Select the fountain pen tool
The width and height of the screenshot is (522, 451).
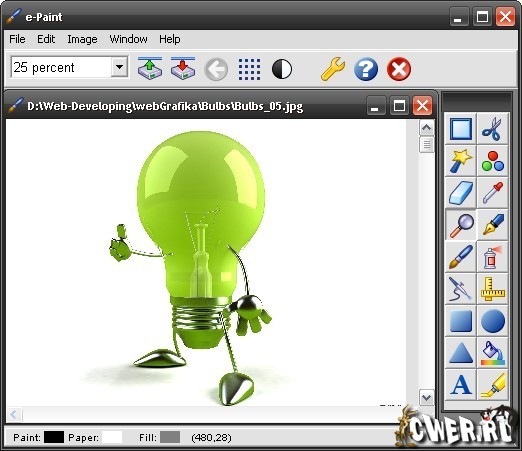click(x=492, y=225)
